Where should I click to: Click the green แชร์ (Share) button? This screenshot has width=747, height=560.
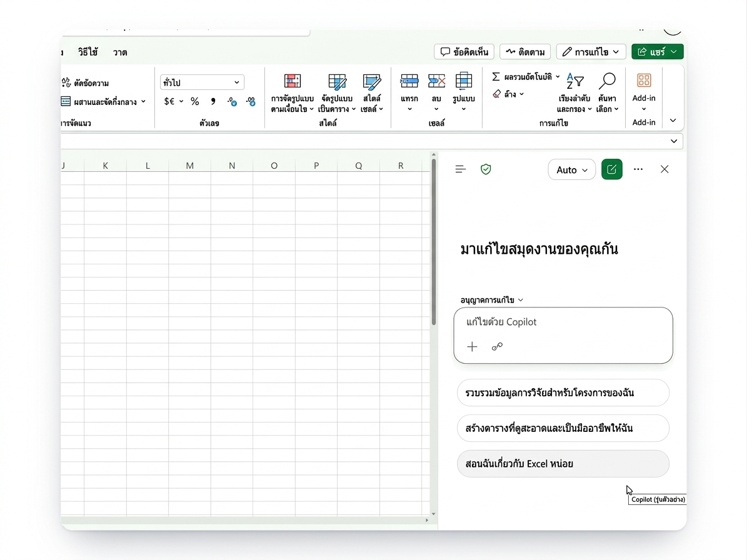point(658,51)
